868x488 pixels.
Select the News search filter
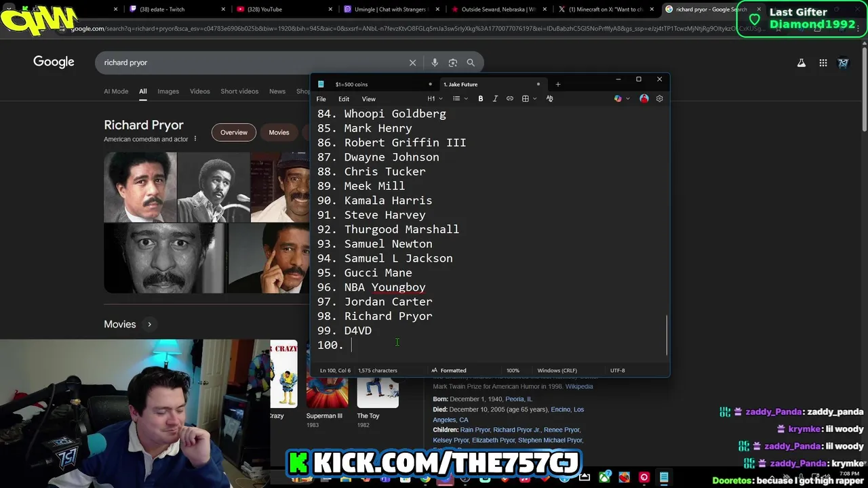click(277, 91)
